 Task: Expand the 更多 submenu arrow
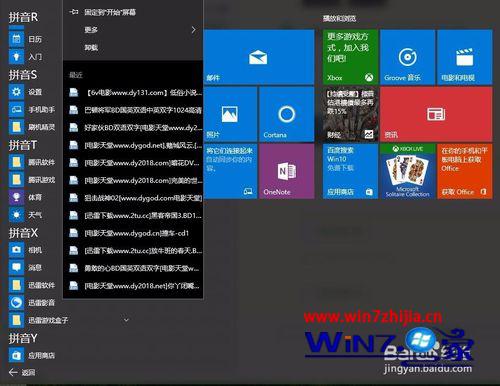[x=193, y=30]
